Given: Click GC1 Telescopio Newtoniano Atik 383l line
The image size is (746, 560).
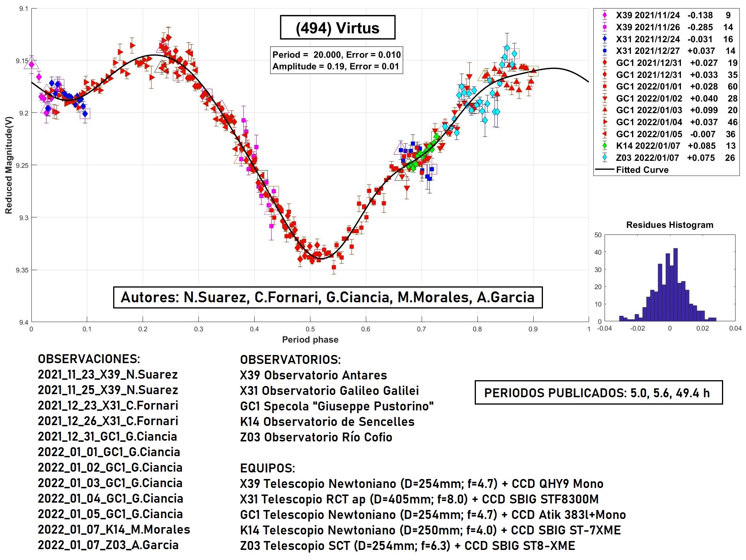Looking at the screenshot, I should pos(433,515).
